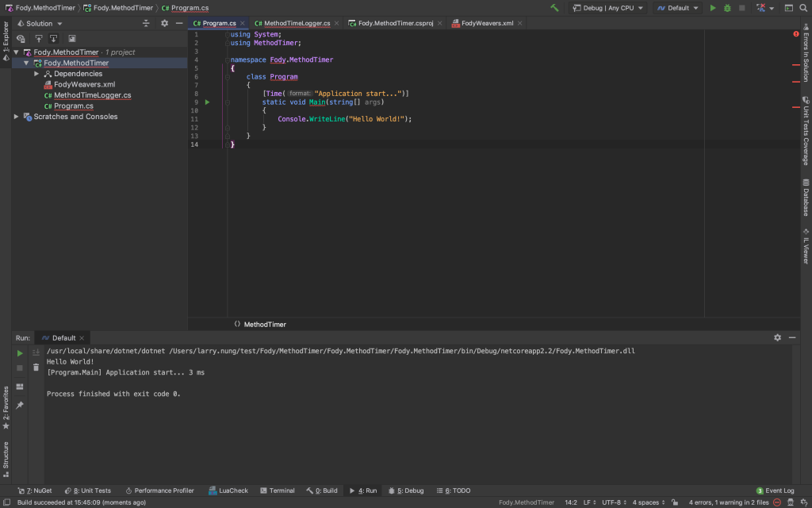Open the Performance Profiler tool window

pyautogui.click(x=160, y=491)
